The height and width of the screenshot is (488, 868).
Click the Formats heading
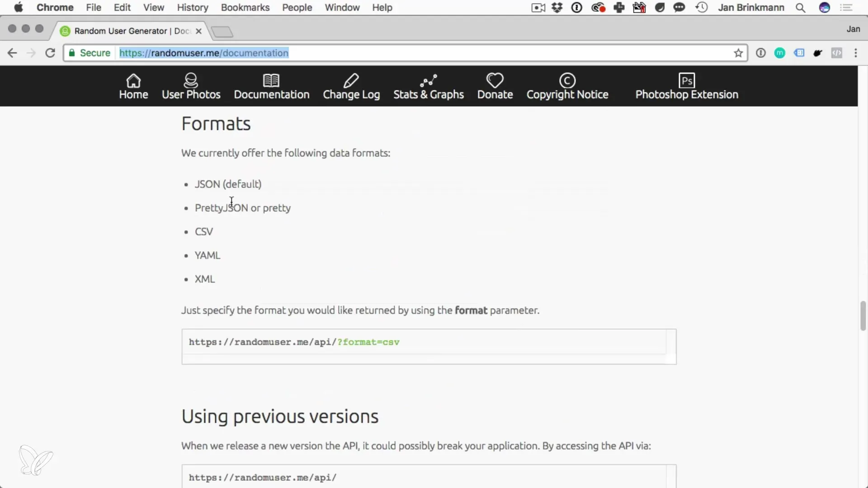216,123
